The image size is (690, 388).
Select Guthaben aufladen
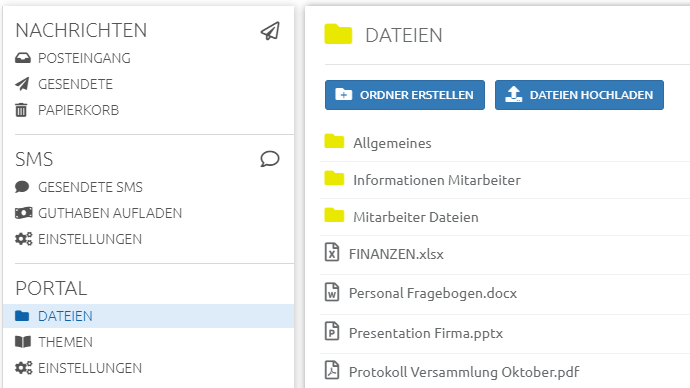click(98, 213)
